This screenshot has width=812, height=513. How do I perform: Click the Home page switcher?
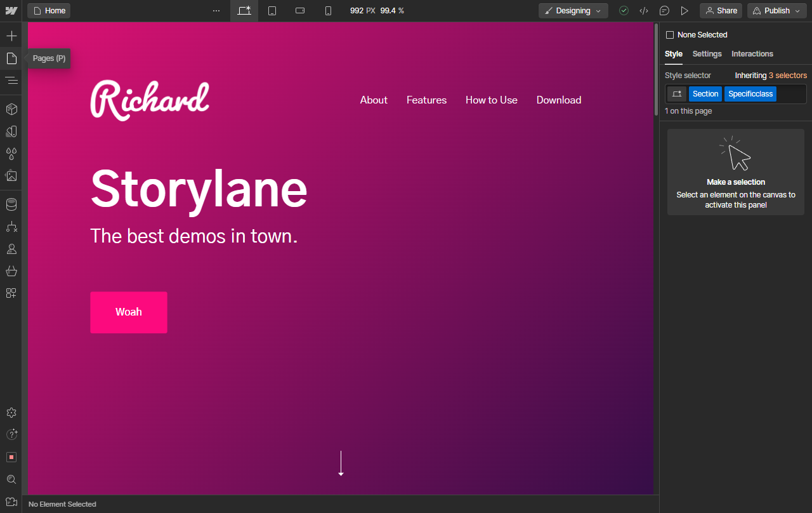point(49,11)
